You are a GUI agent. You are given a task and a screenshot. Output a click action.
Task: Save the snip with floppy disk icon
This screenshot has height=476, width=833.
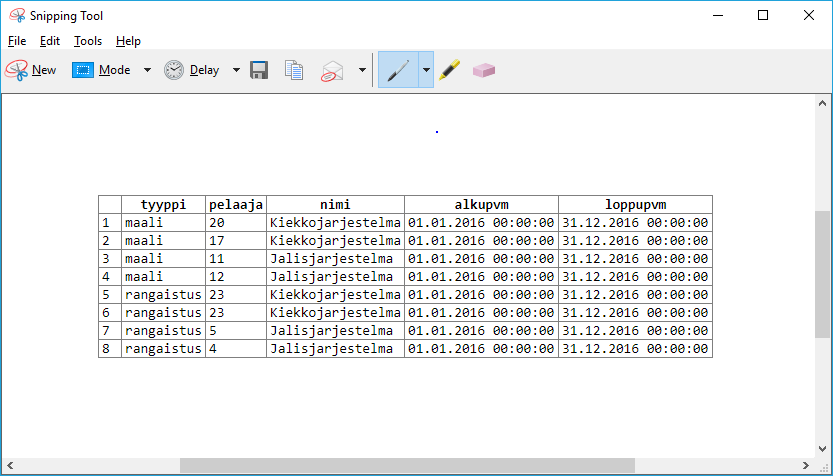[259, 70]
